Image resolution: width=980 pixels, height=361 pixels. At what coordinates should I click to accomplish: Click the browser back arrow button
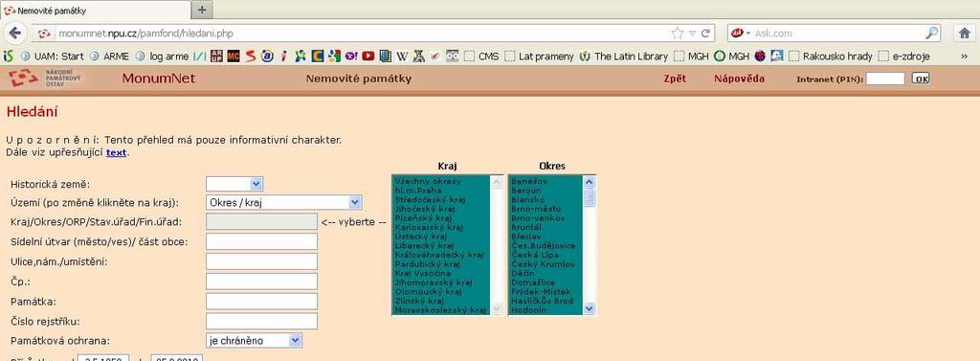(x=15, y=33)
